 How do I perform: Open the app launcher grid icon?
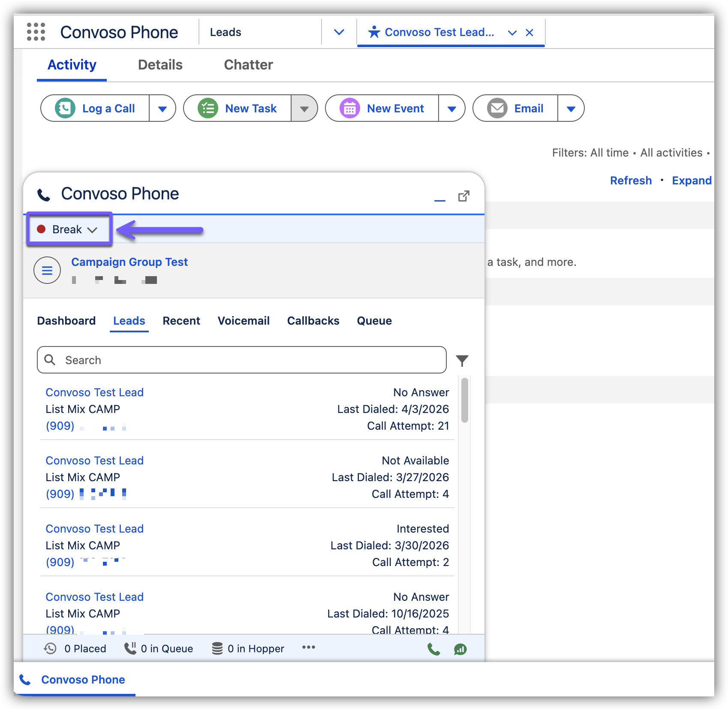pos(36,32)
